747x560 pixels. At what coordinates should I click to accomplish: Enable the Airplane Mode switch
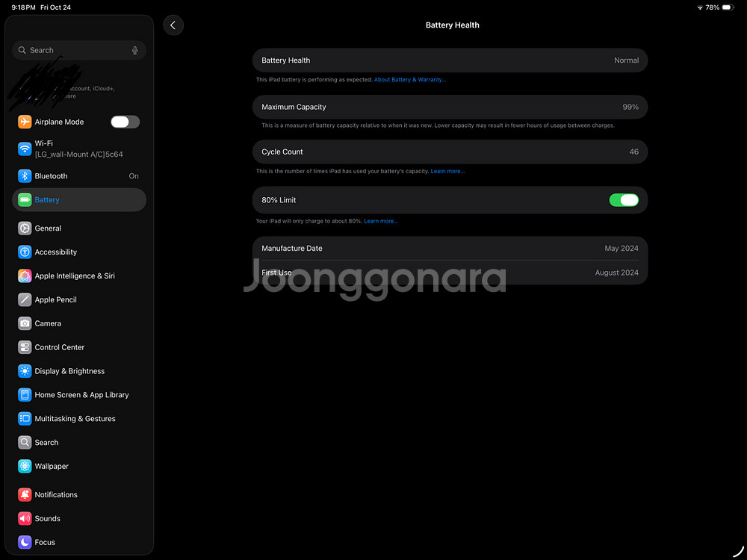[125, 122]
